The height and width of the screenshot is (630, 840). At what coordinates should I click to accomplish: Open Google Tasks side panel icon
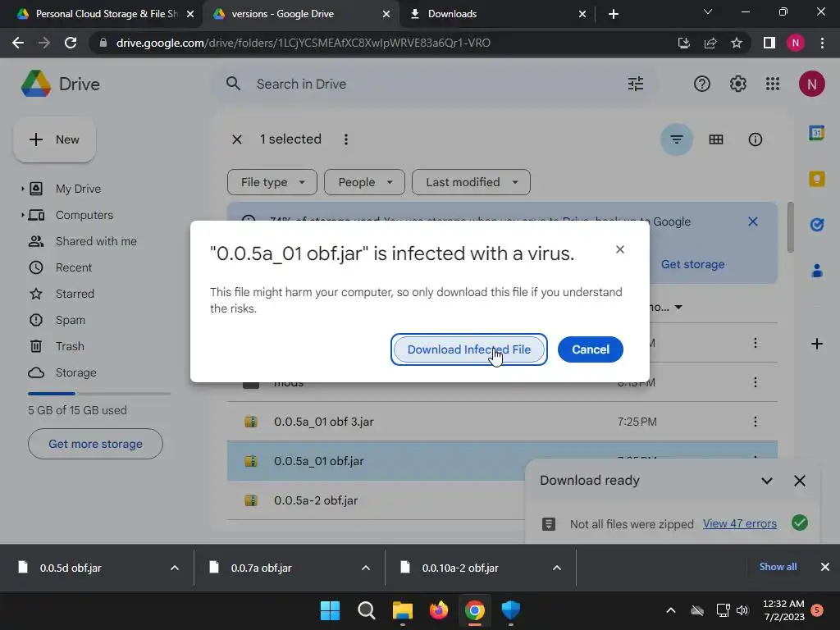click(x=816, y=225)
